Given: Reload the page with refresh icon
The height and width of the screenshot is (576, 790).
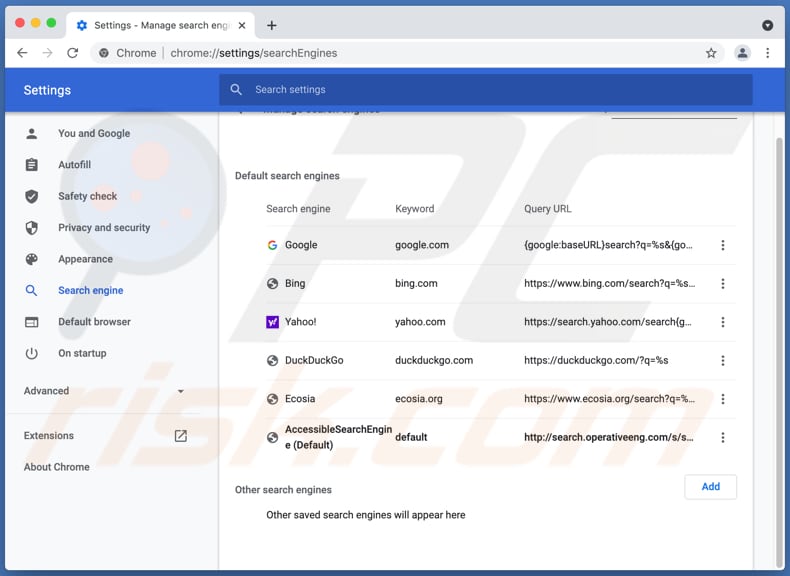Looking at the screenshot, I should 73,53.
